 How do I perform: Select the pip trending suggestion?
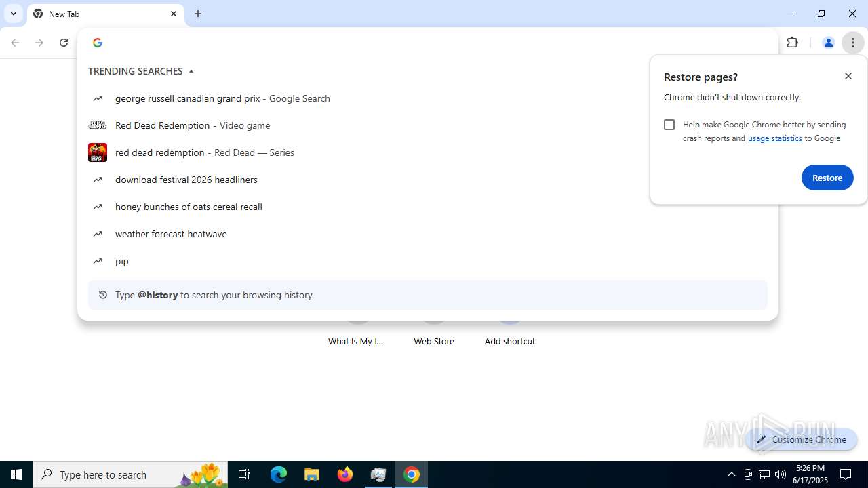pos(428,261)
